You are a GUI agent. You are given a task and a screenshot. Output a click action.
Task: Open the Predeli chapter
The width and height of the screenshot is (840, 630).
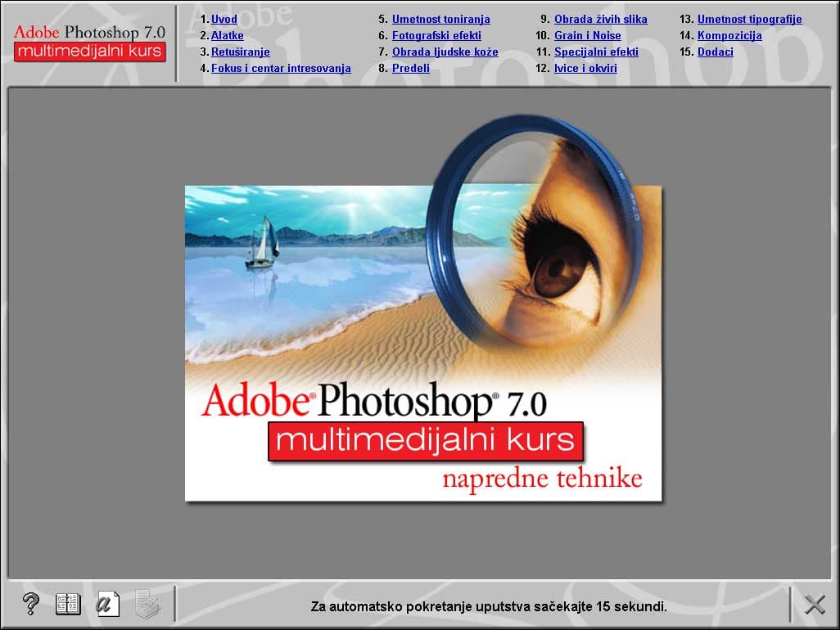click(410, 68)
